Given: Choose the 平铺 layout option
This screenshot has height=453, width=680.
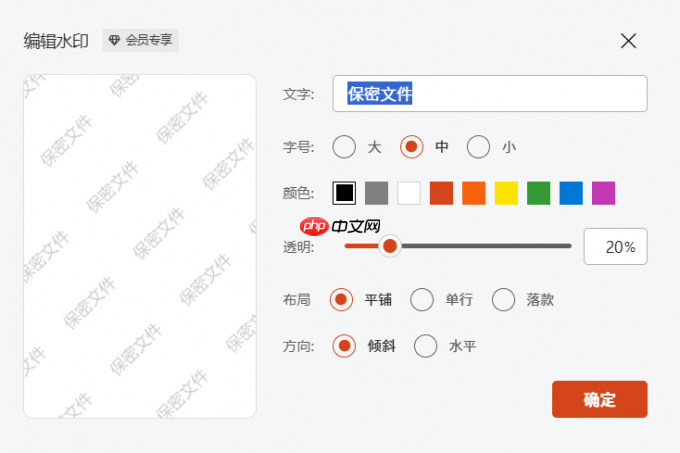Looking at the screenshot, I should tap(341, 300).
